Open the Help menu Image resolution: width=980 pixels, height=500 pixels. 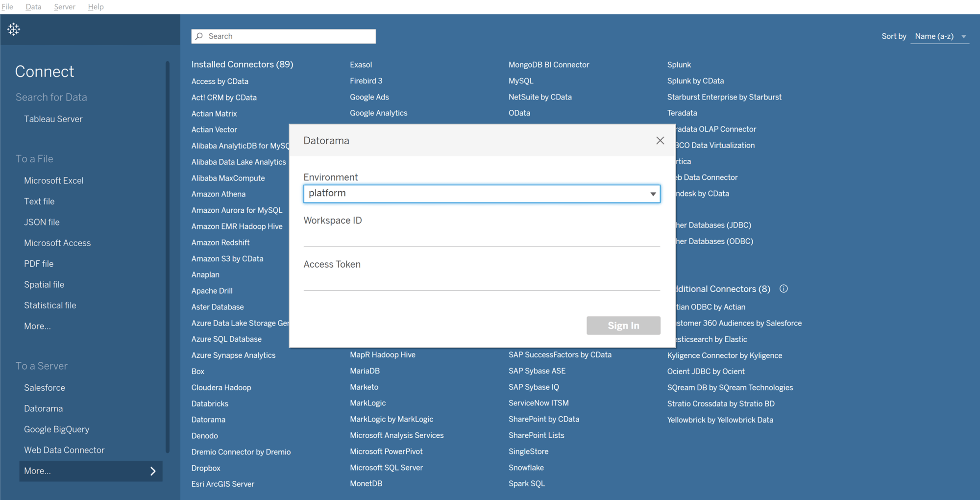click(x=96, y=7)
